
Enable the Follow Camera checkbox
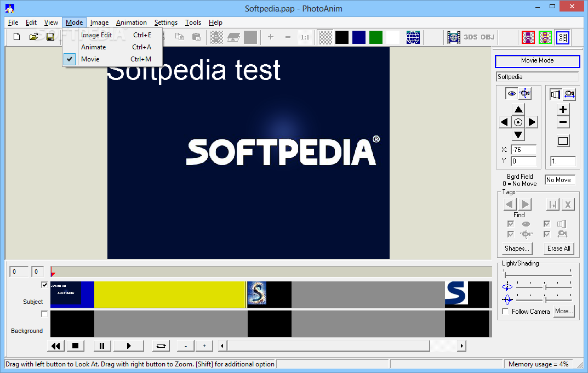[x=505, y=312]
